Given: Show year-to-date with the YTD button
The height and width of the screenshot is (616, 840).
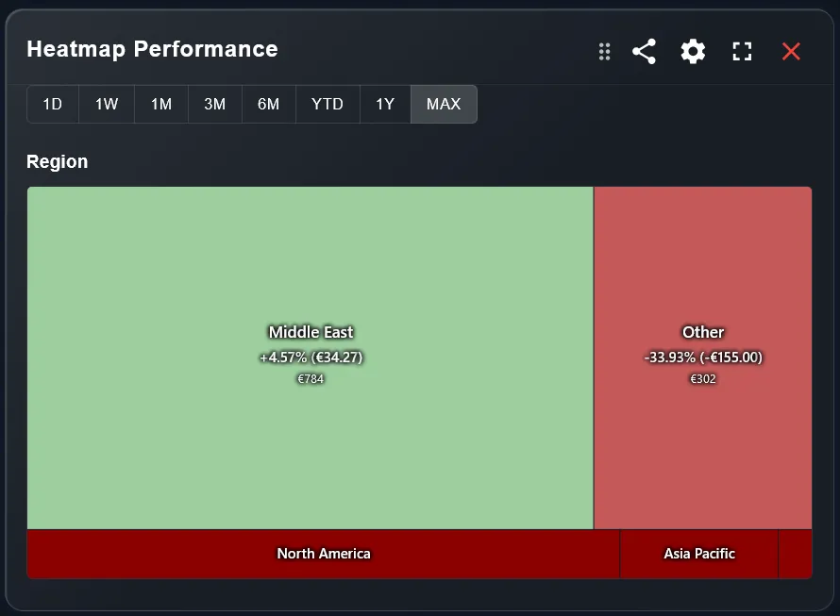Looking at the screenshot, I should 328,105.
